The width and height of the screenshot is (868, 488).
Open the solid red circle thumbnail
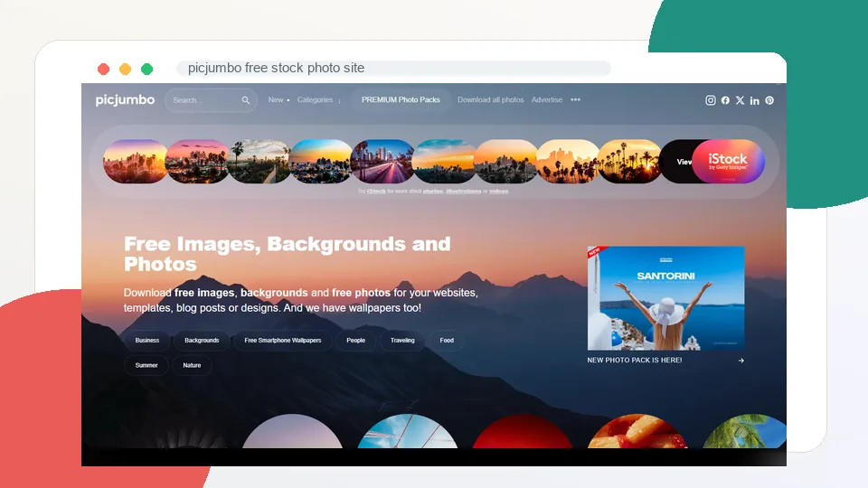(x=522, y=431)
